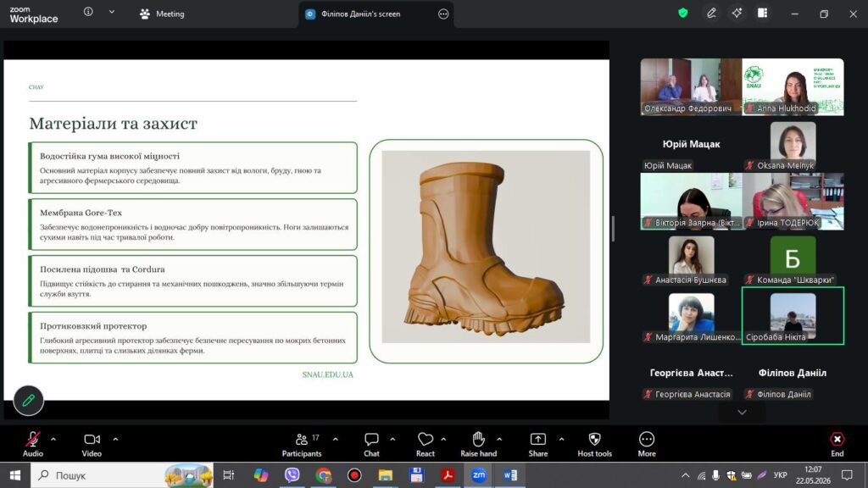868x488 pixels.
Task: Click green encryption shield icon
Action: 683,14
